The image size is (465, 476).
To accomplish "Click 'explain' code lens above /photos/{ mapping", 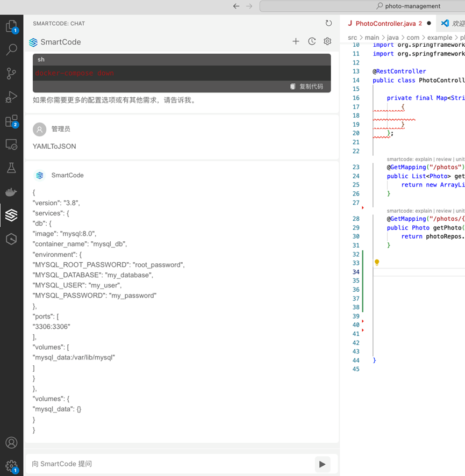I will tap(424, 211).
